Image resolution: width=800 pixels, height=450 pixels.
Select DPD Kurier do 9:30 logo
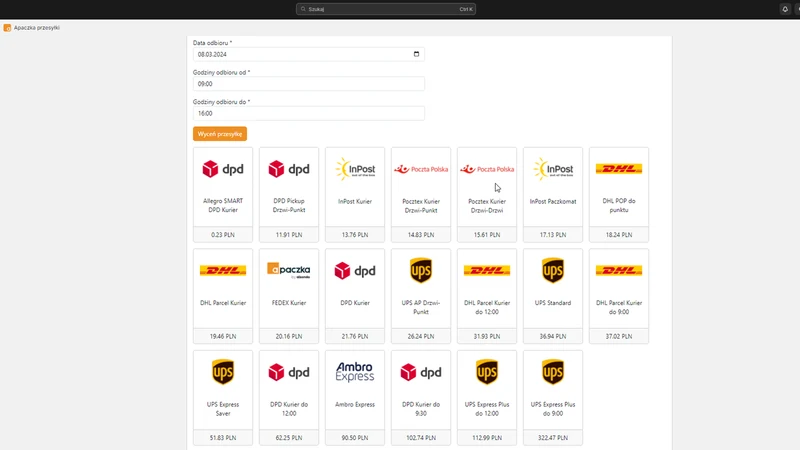pos(421,372)
